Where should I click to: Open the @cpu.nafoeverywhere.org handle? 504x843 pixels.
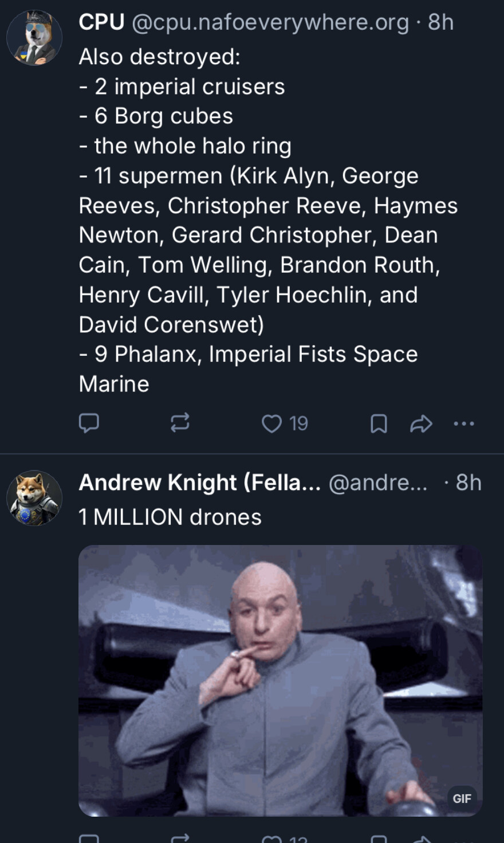point(270,22)
